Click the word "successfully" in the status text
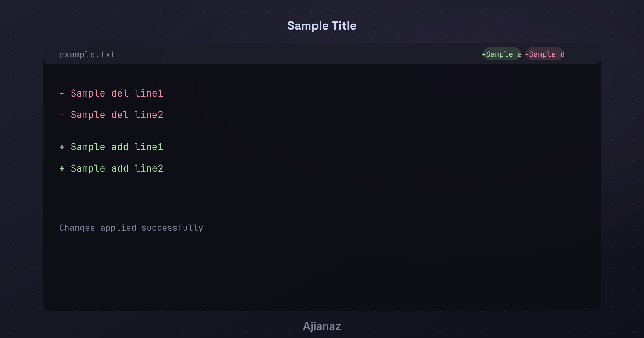The height and width of the screenshot is (338, 644). point(172,228)
